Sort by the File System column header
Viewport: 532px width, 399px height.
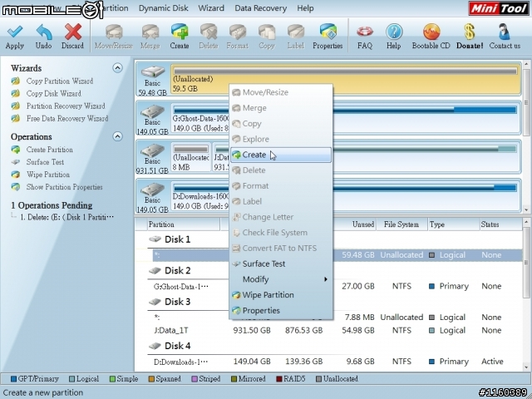click(x=401, y=224)
